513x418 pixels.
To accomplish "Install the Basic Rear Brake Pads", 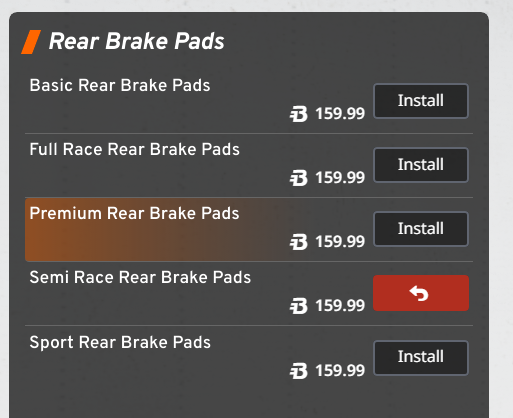I will tap(421, 101).
